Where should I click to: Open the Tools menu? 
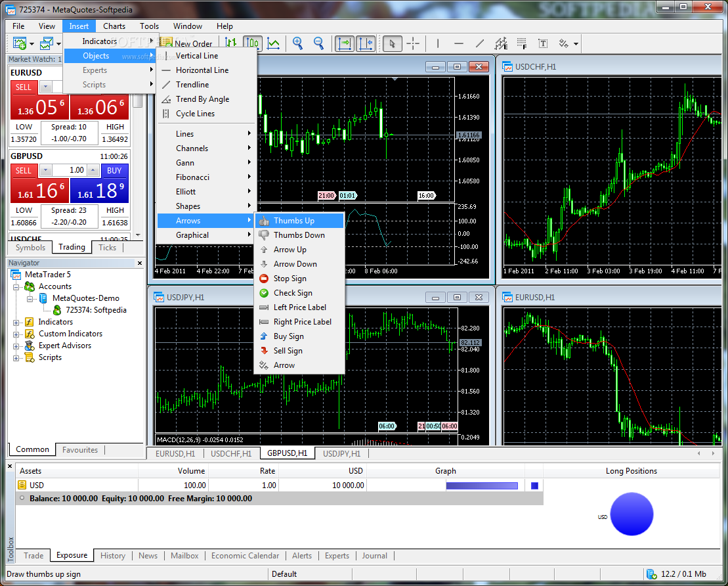pyautogui.click(x=150, y=26)
